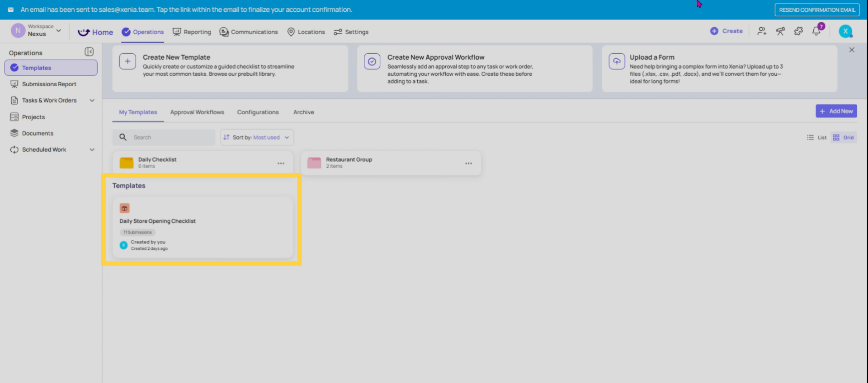Viewport: 868px width, 383px height.
Task: Click the Create button in the header
Action: [726, 31]
